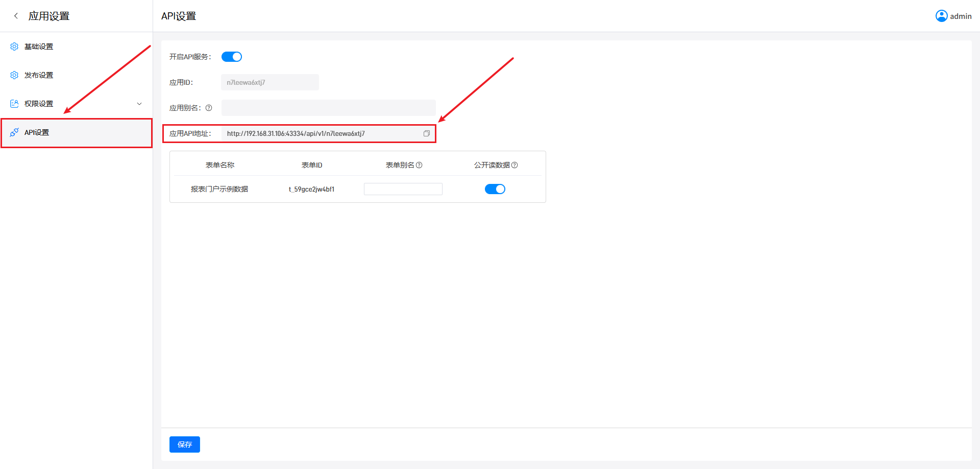
Task: Click the help icon next to 应用别名
Action: 209,108
